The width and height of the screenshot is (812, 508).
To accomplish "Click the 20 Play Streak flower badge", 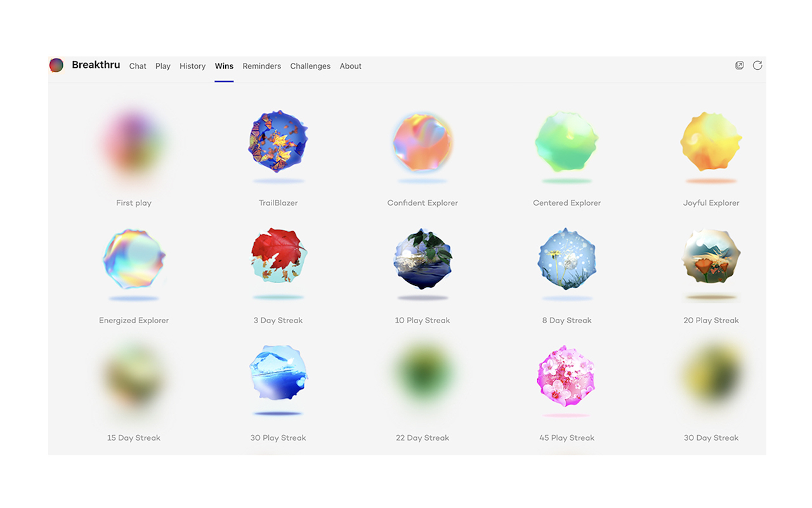I will 711,257.
